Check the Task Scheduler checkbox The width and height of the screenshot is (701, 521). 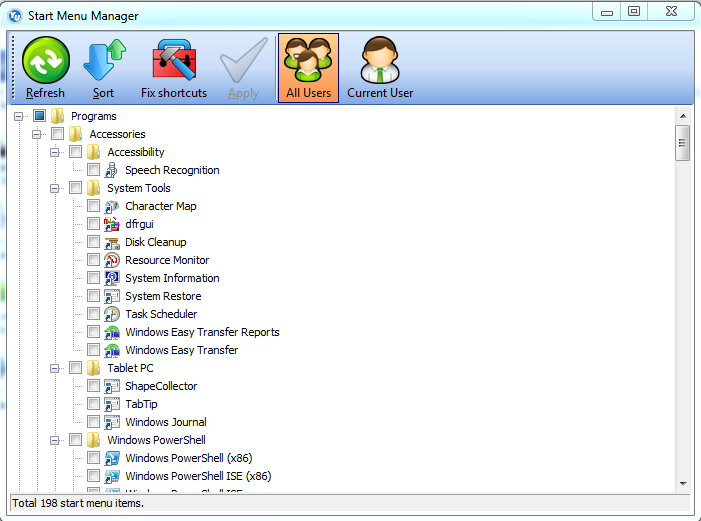(x=93, y=313)
